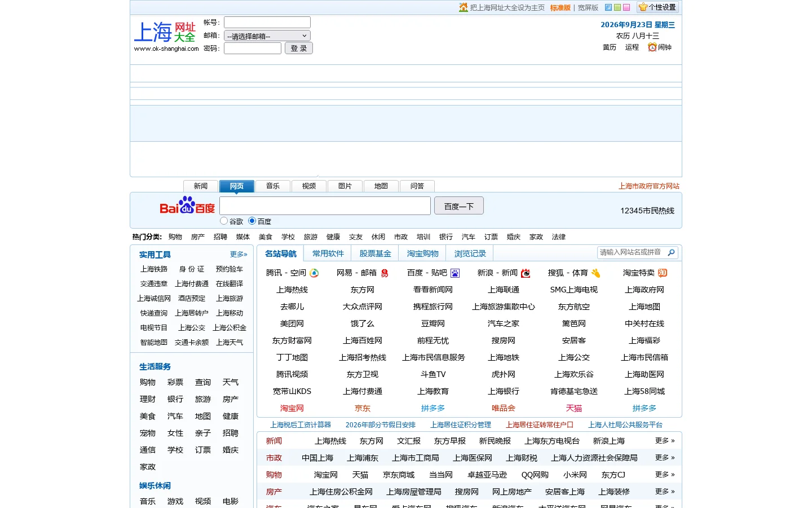Image resolution: width=812 pixels, height=508 pixels.
Task: Expand 更多 on the 房产 row
Action: click(x=665, y=492)
